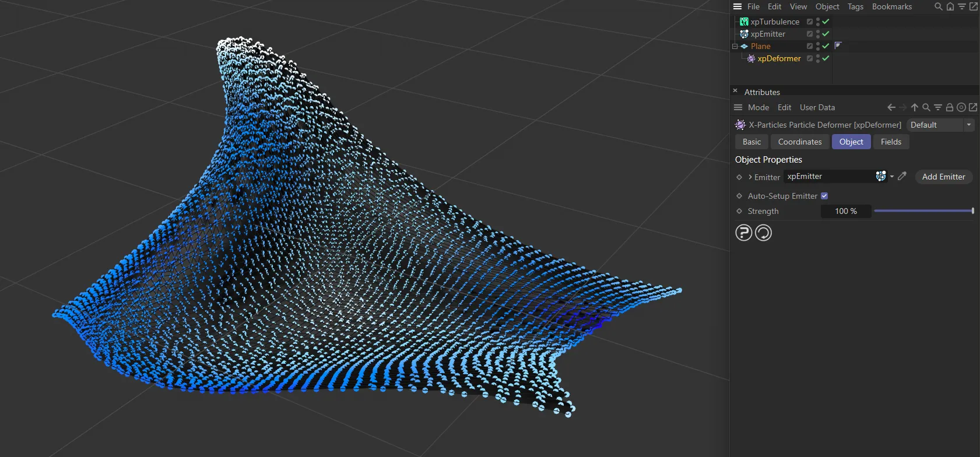Image resolution: width=980 pixels, height=457 pixels.
Task: Click the Phong tag on Plane
Action: point(838,45)
